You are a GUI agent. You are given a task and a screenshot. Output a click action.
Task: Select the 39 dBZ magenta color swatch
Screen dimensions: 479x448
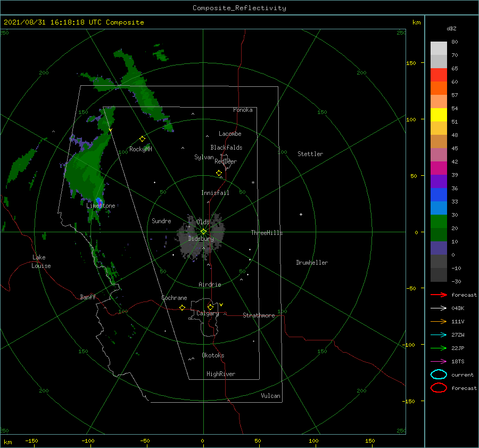coord(439,168)
